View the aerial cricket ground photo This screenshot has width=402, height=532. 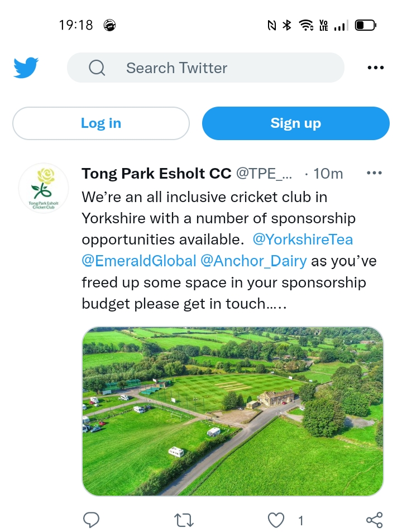point(233,411)
